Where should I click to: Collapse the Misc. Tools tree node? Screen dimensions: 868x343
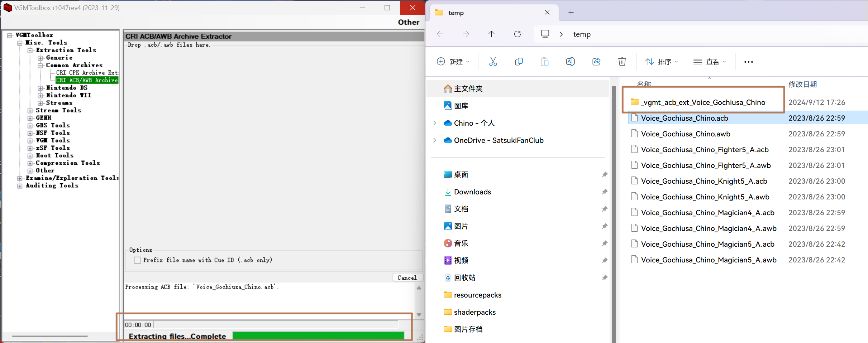(x=20, y=43)
